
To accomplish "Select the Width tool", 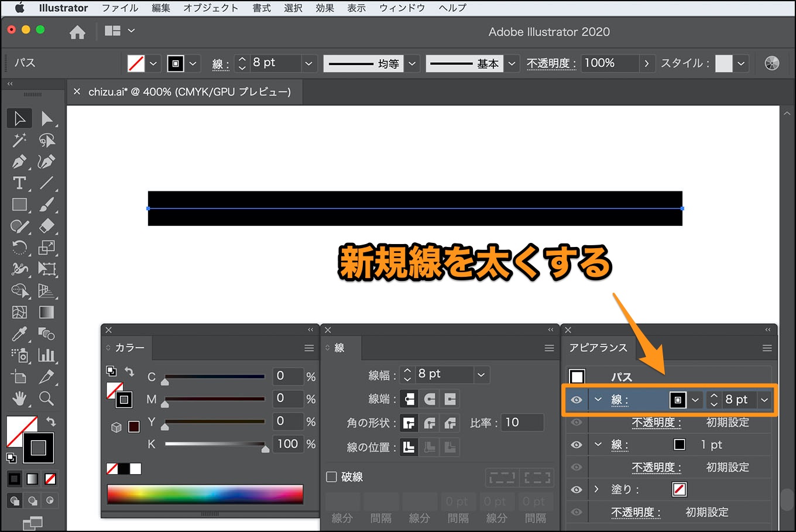I will 19,269.
